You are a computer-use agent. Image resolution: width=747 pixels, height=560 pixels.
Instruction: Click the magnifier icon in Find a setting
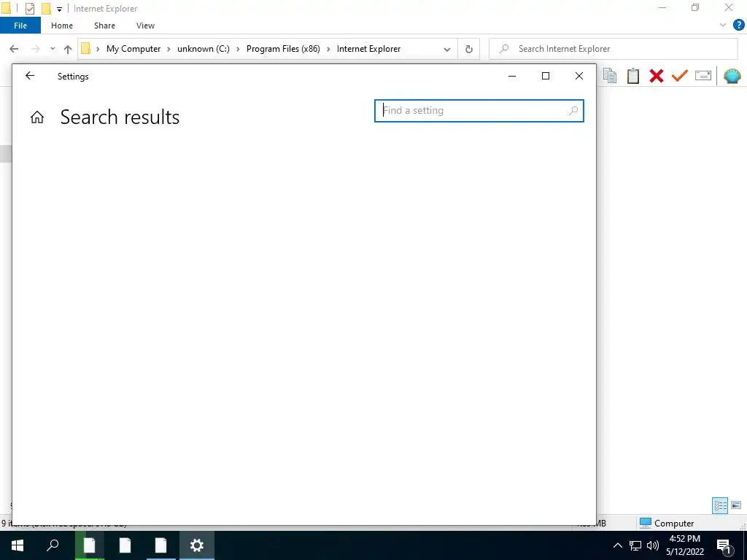[x=573, y=111]
